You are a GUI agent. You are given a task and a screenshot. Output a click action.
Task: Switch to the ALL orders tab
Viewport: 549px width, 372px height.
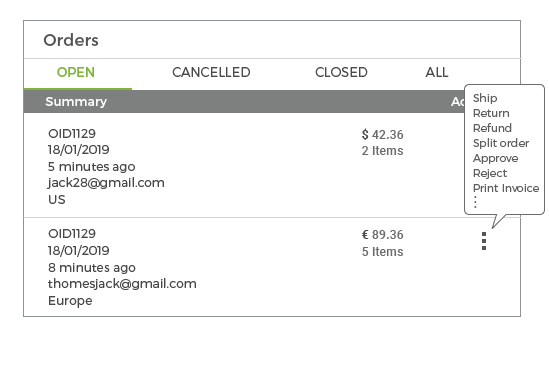[x=437, y=72]
